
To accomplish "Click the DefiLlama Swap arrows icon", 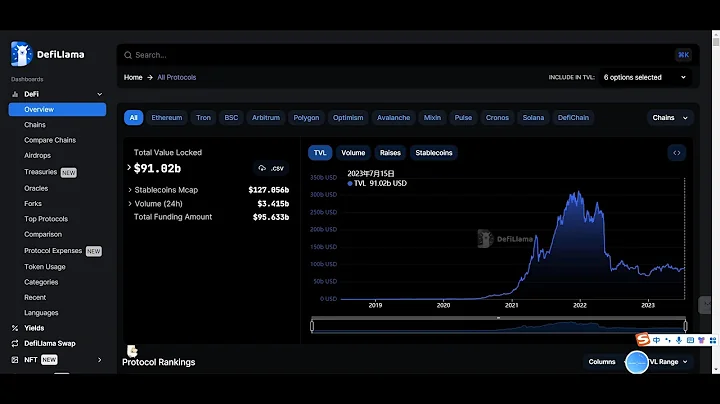I will click(x=15, y=343).
